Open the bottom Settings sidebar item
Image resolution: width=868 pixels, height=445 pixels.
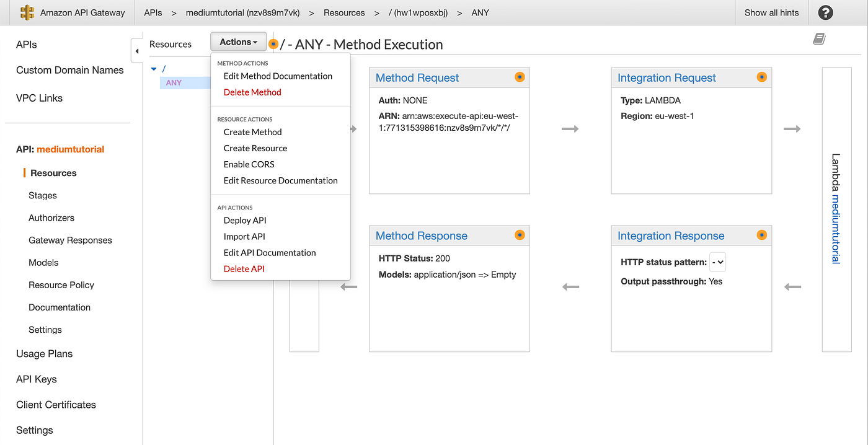35,430
